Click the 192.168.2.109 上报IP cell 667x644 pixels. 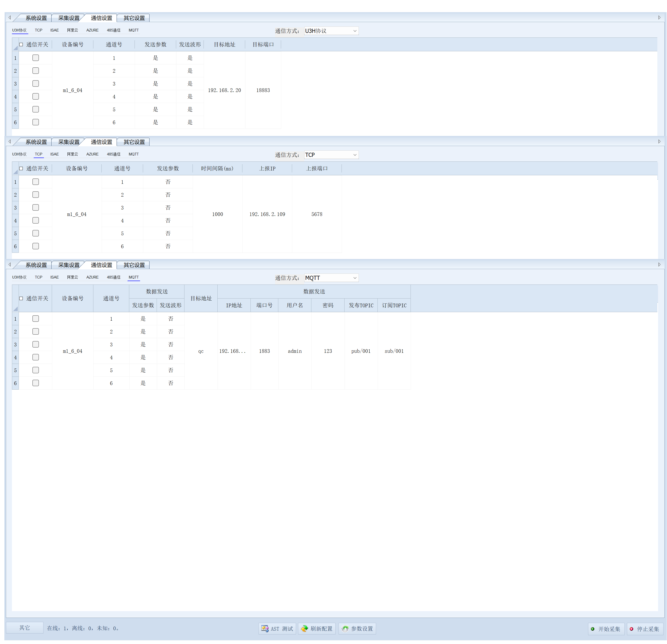coord(267,214)
